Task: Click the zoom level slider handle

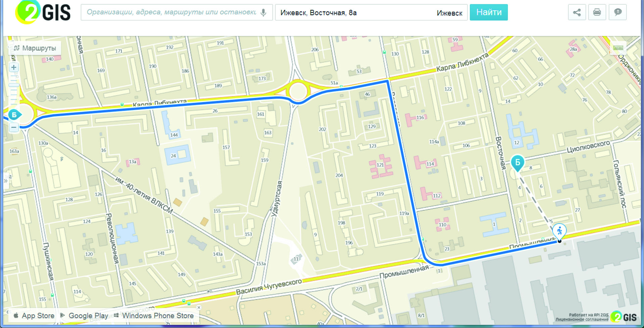Action: 14,85
